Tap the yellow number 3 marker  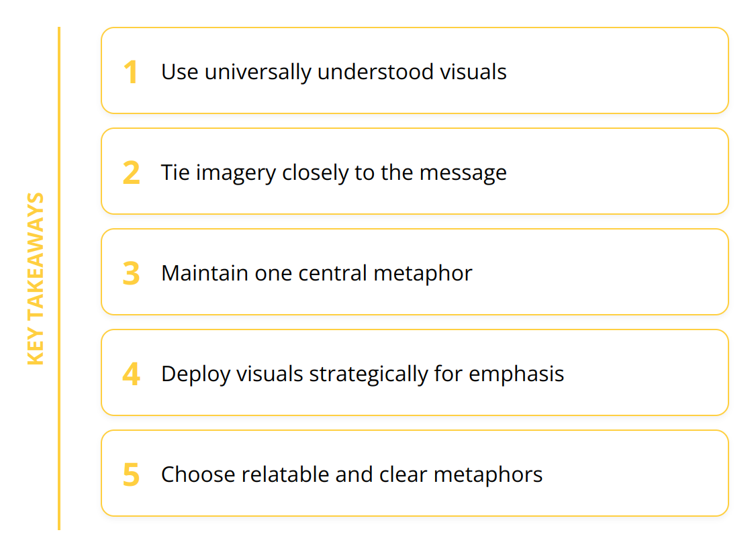[131, 273]
